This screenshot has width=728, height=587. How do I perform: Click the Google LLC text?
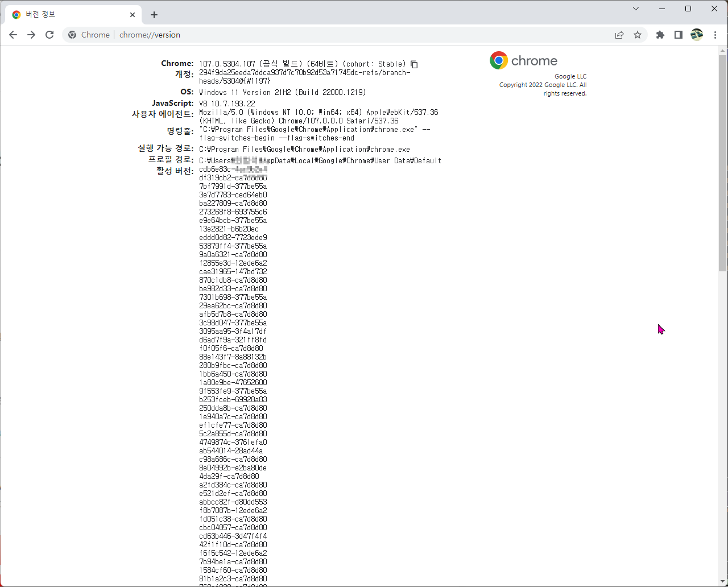570,76
